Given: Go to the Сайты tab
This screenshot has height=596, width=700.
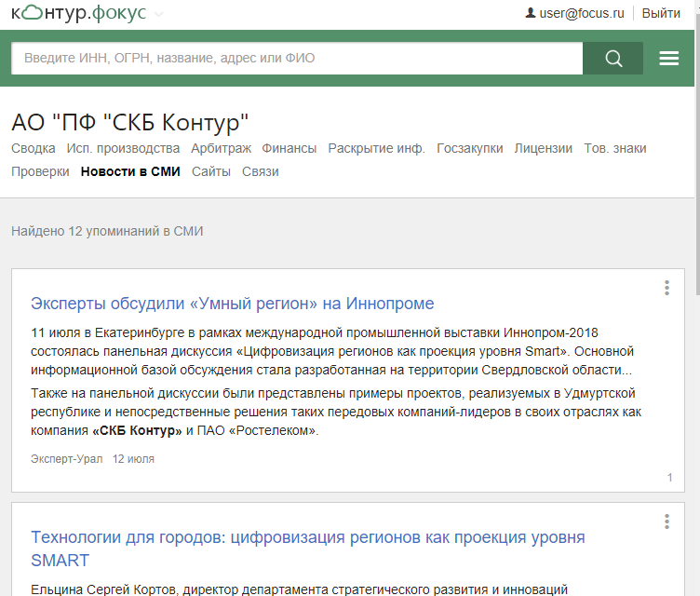Looking at the screenshot, I should click(211, 171).
